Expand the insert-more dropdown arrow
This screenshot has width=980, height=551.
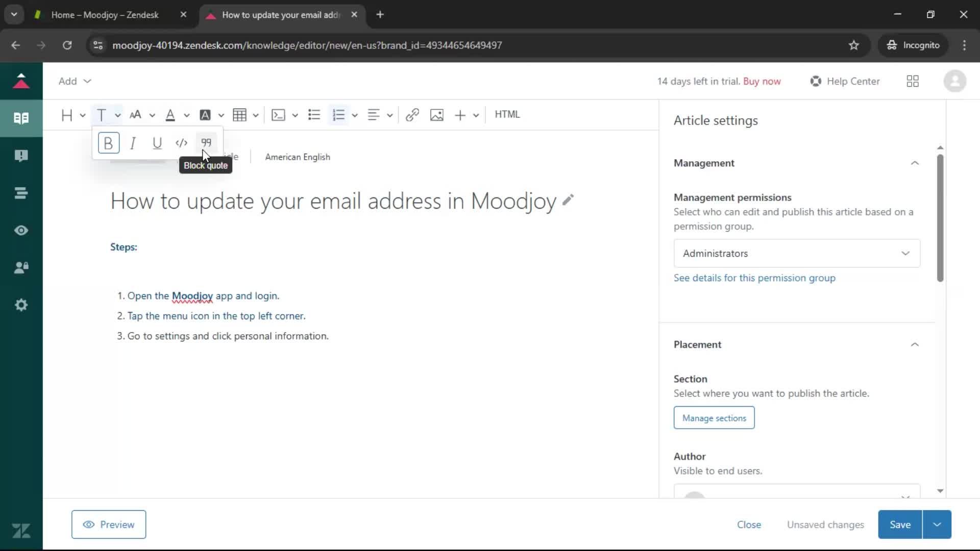[476, 115]
